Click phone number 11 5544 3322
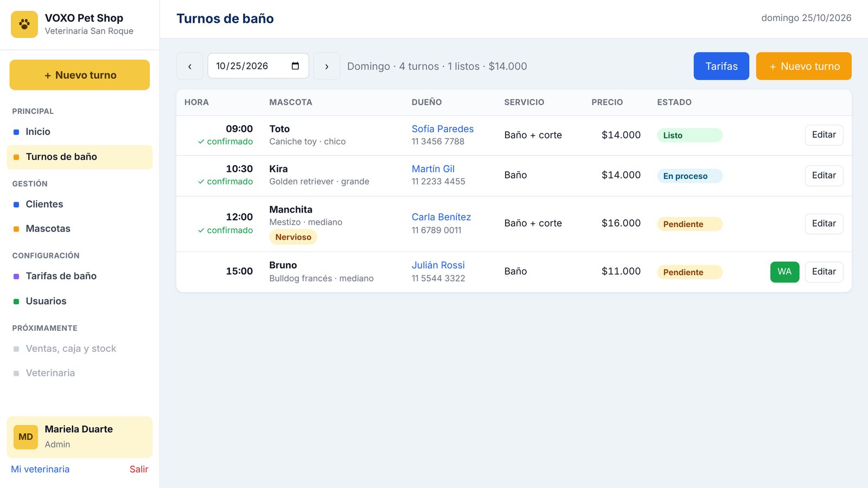Screen dimensions: 868x488 [x=438, y=278]
